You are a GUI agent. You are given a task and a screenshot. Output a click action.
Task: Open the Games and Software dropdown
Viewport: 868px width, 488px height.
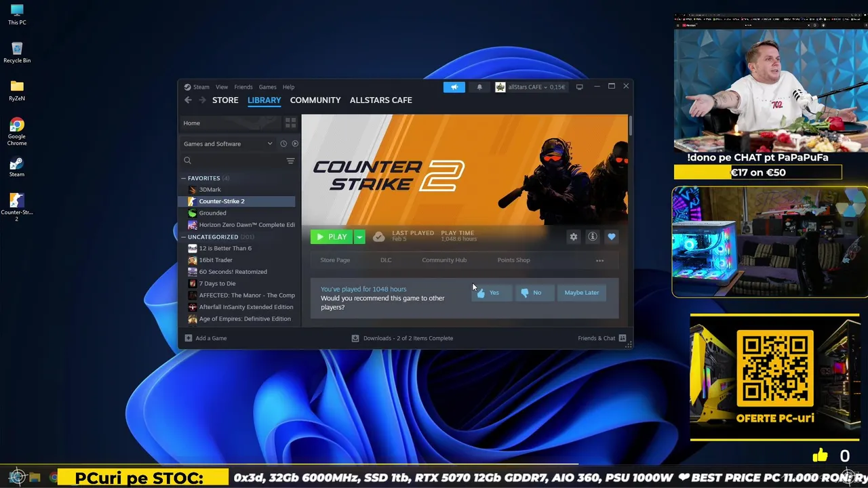pyautogui.click(x=228, y=144)
